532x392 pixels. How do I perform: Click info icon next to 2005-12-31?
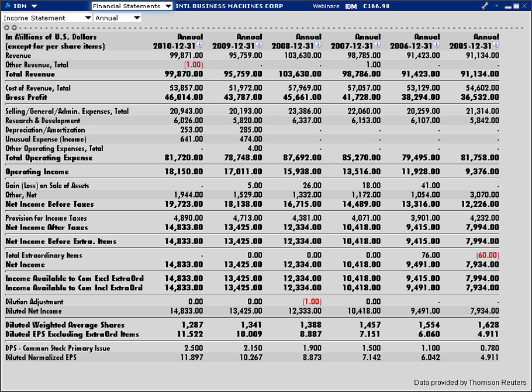point(496,44)
